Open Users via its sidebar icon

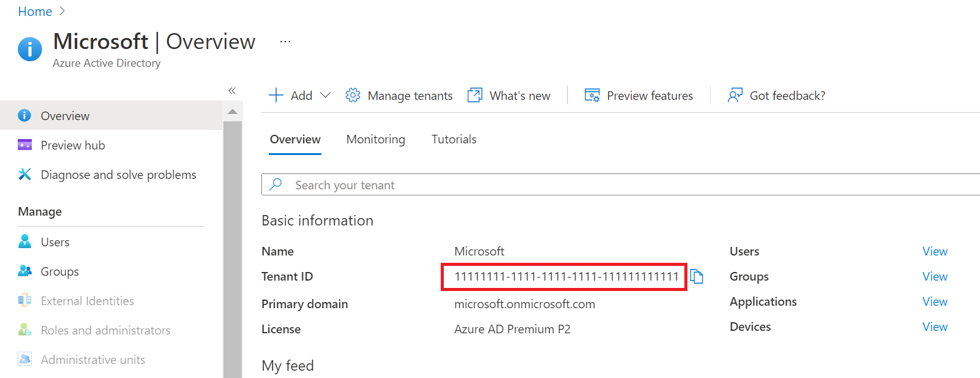(24, 241)
